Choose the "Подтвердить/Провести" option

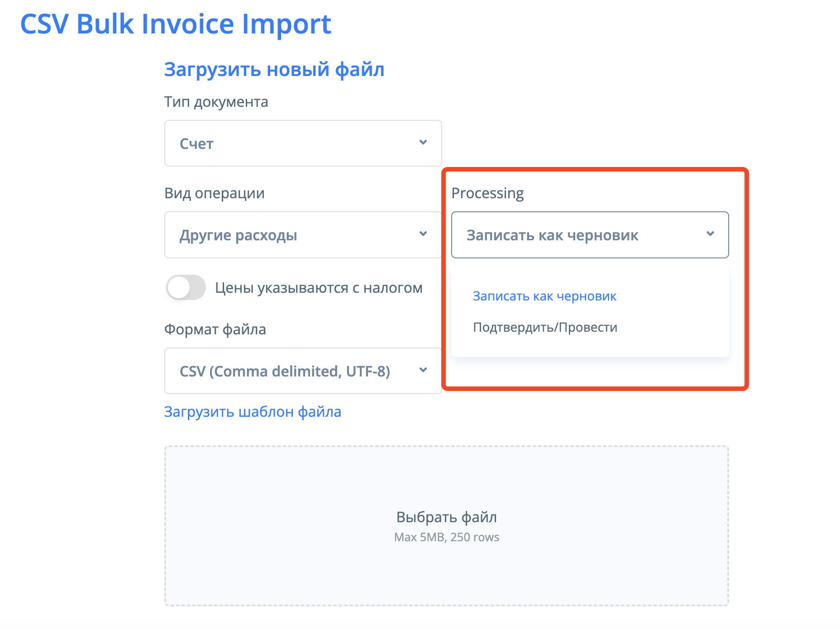click(545, 327)
